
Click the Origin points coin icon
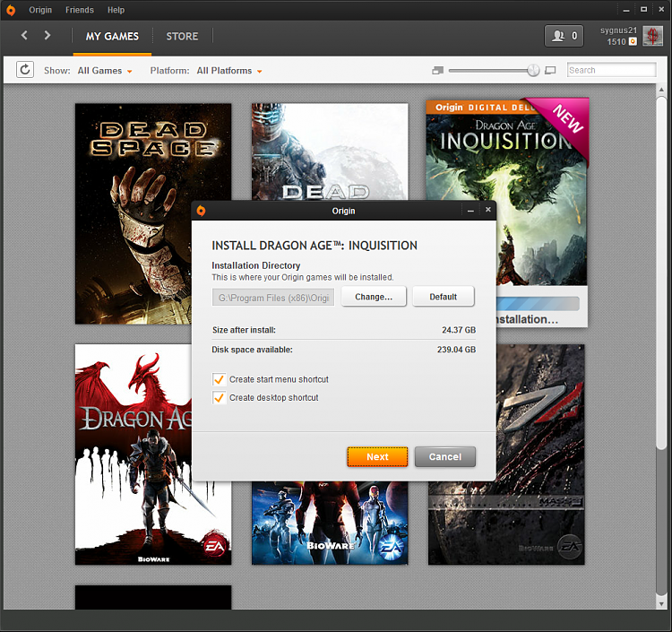(633, 41)
